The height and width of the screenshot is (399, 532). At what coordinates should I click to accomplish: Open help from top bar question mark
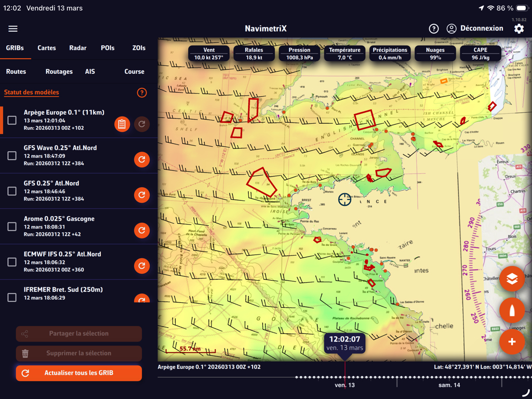click(434, 29)
